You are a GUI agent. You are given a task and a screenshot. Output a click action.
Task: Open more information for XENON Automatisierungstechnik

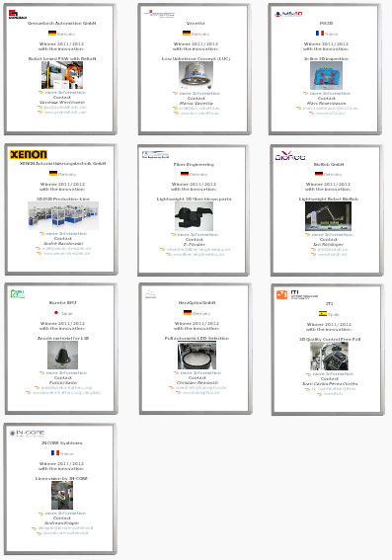[x=66, y=233]
